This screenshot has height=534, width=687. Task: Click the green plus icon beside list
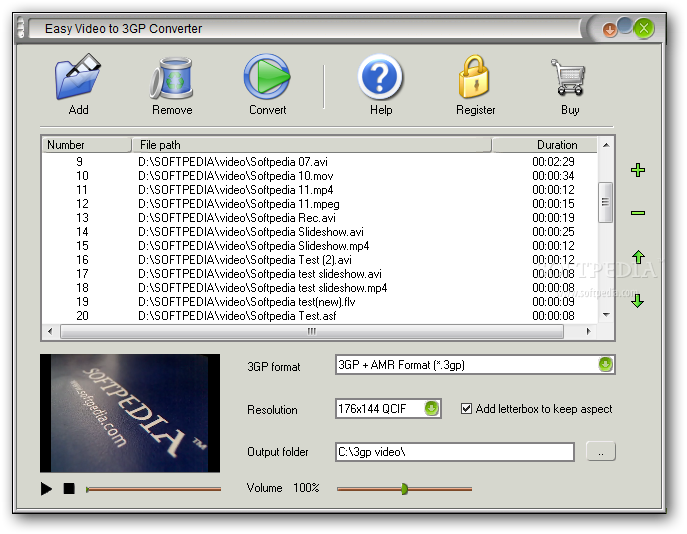coord(638,170)
